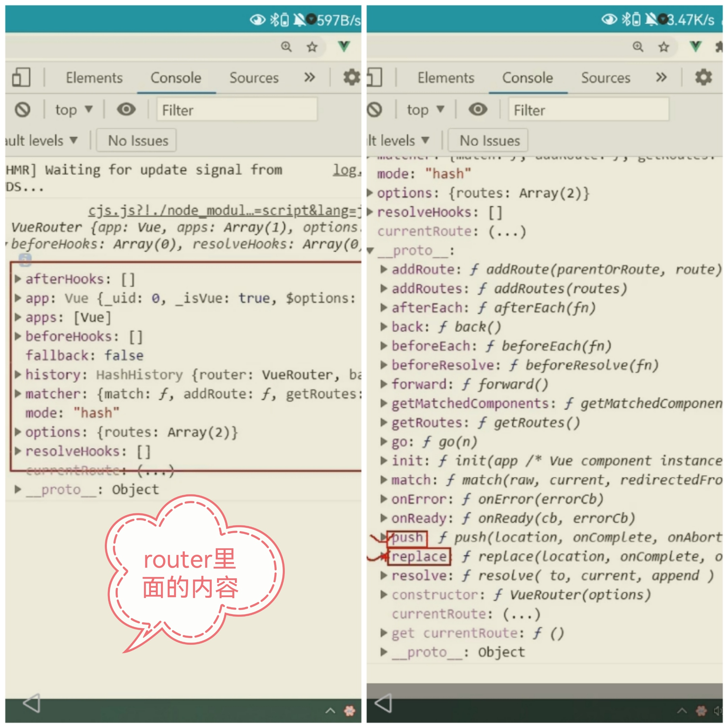Click the bookmark star in right browser bar

(664, 47)
